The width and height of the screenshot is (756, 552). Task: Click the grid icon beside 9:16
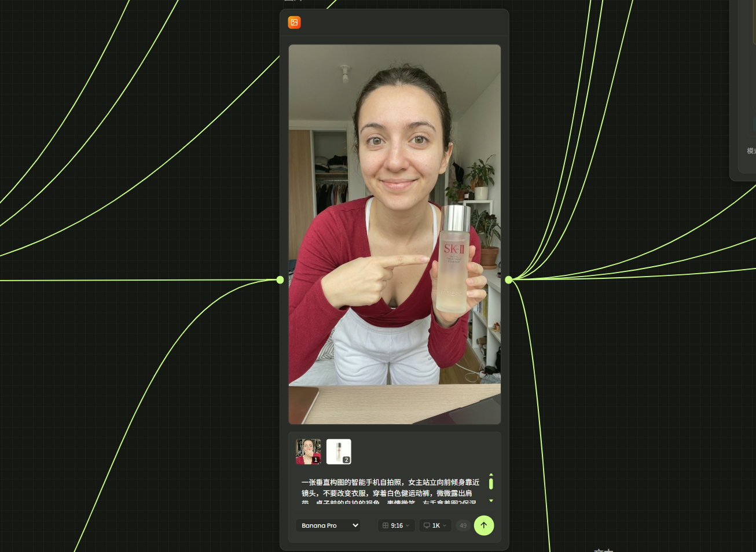click(386, 525)
